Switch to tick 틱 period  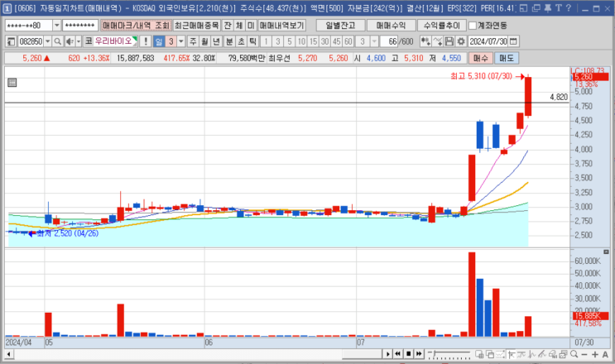[x=253, y=41]
